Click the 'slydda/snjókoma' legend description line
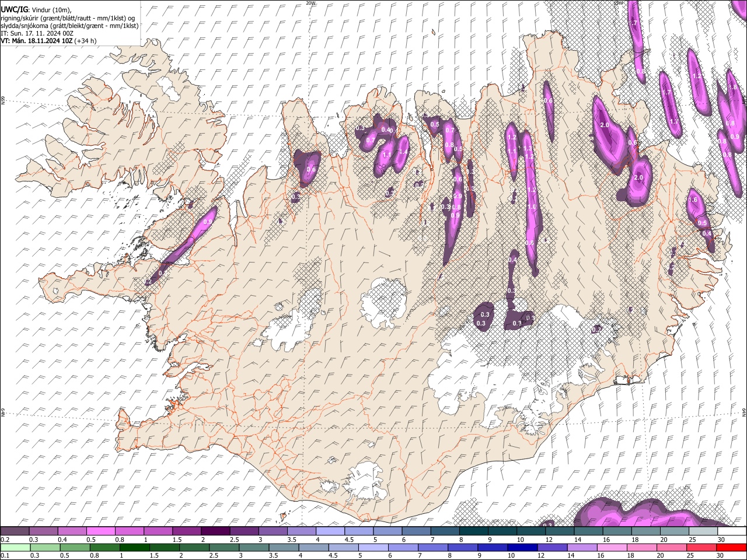 tap(70, 26)
